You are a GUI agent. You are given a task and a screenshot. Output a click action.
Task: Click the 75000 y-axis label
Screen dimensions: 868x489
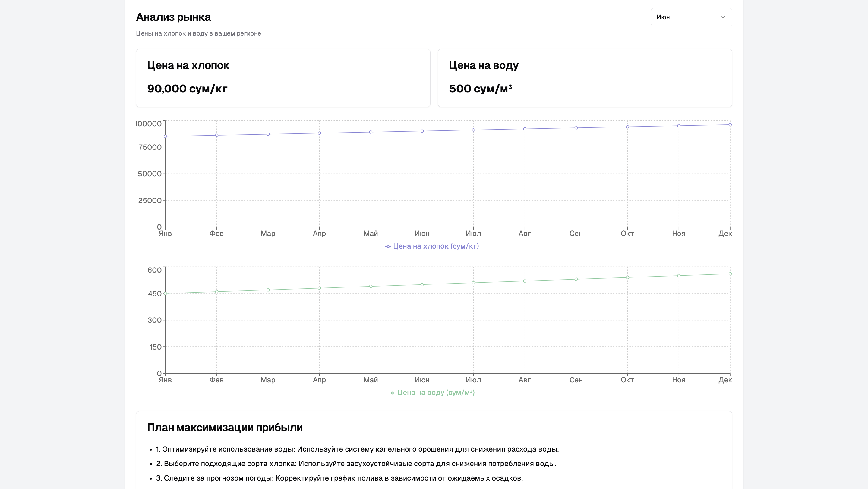pos(150,147)
